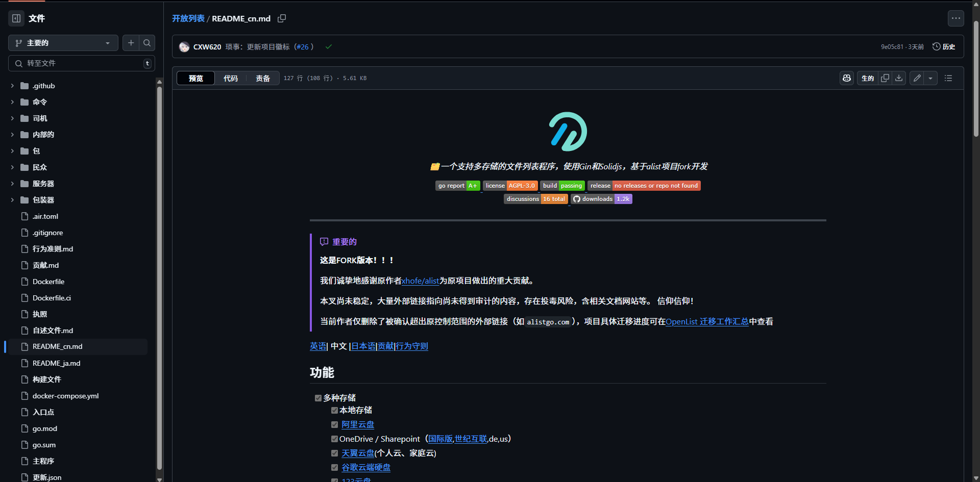Click the 开放列表 repository breadcrumb link
The height and width of the screenshot is (482, 980).
coord(188,18)
